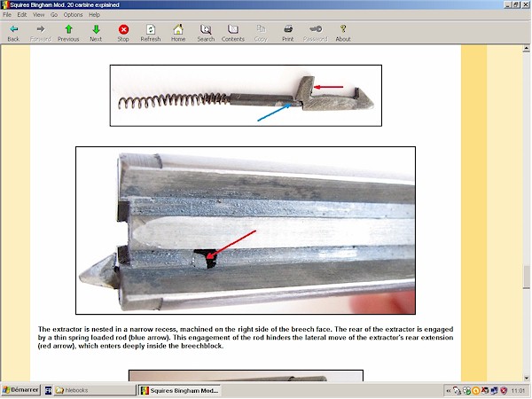The image size is (532, 399).
Task: Click the partially visible photo below the paragraph
Action: tap(246, 376)
